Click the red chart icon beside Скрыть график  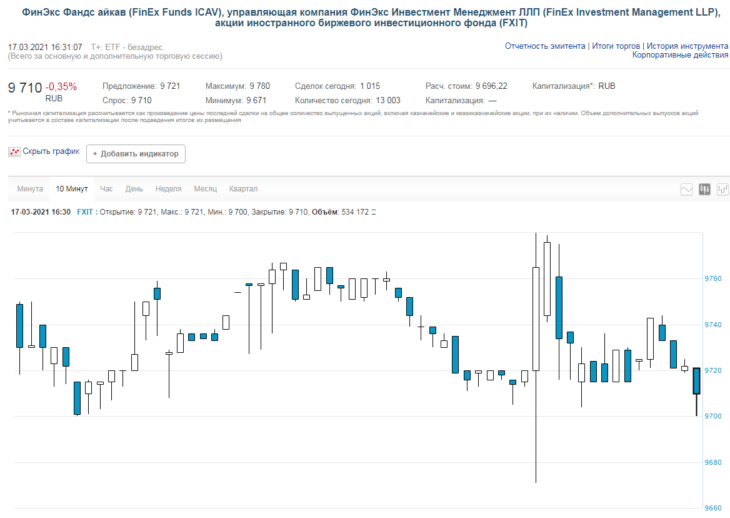[x=14, y=152]
